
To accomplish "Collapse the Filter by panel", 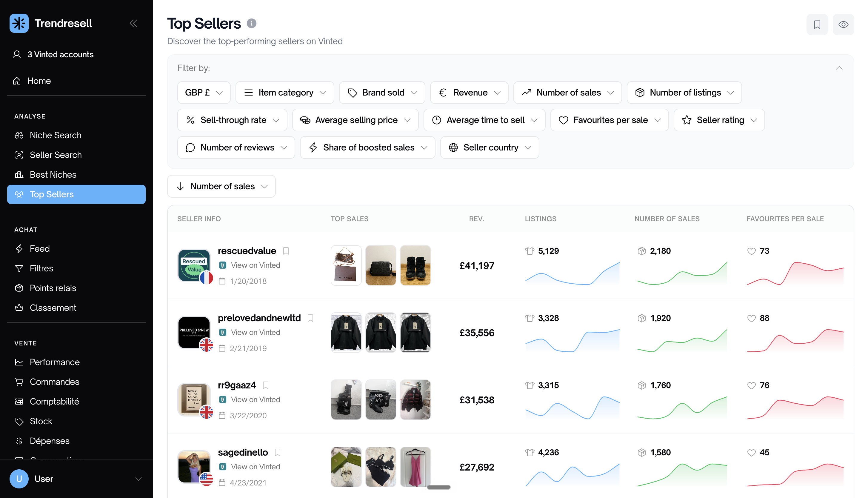I will pos(839,68).
